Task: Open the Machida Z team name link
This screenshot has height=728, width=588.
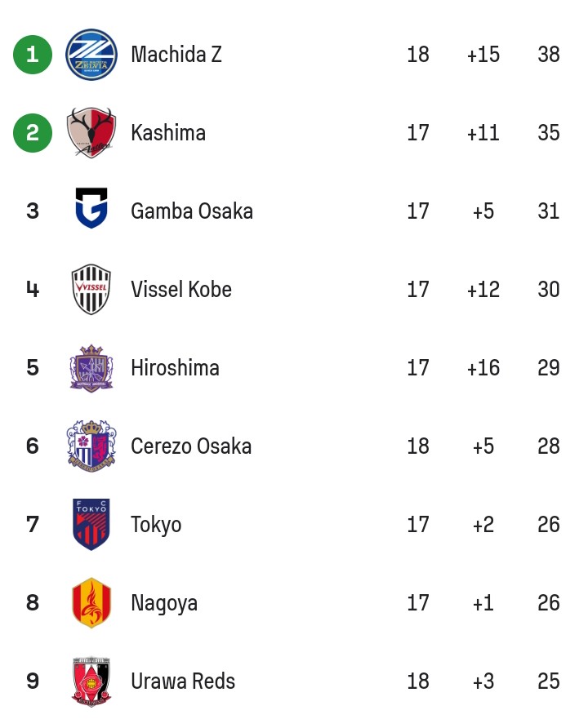Action: [176, 55]
